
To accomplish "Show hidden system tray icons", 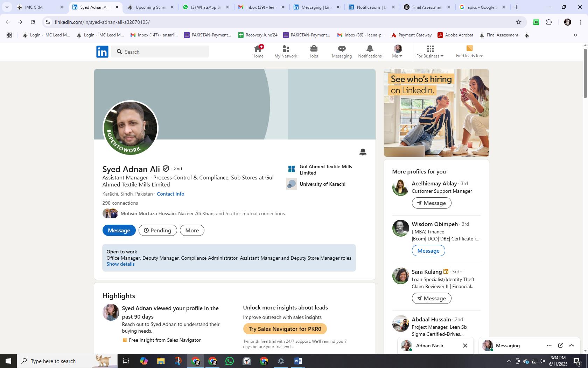I will click(x=509, y=361).
